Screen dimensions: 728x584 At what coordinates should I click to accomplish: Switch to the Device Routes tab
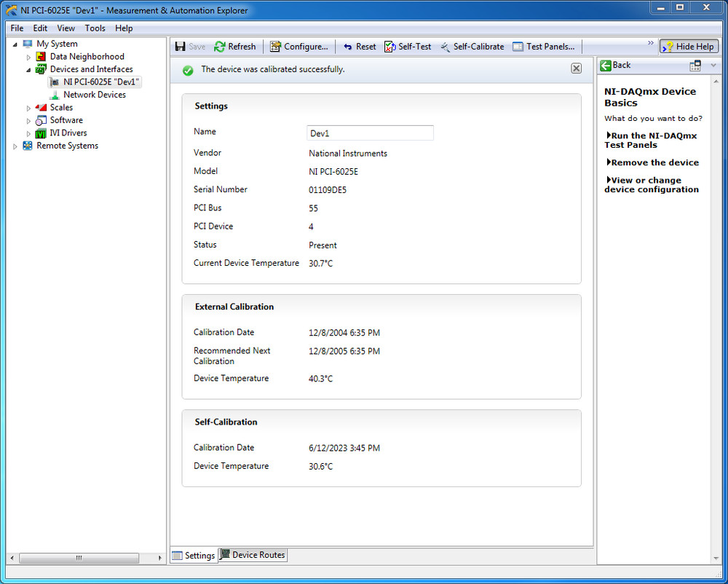(253, 555)
